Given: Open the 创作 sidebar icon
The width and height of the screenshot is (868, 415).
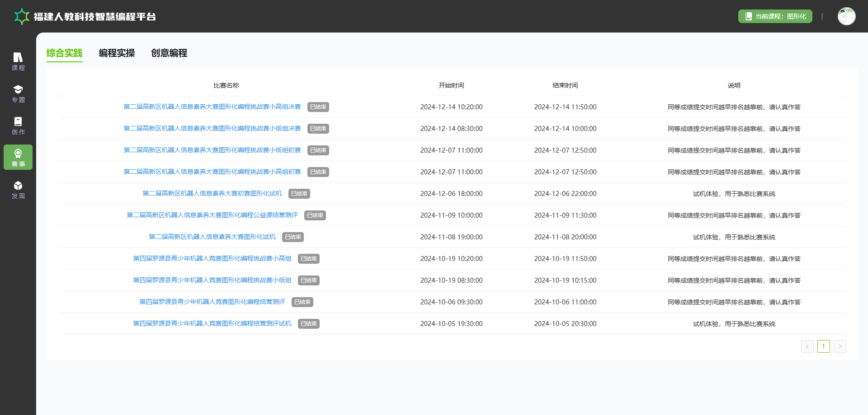Looking at the screenshot, I should pyautogui.click(x=18, y=126).
